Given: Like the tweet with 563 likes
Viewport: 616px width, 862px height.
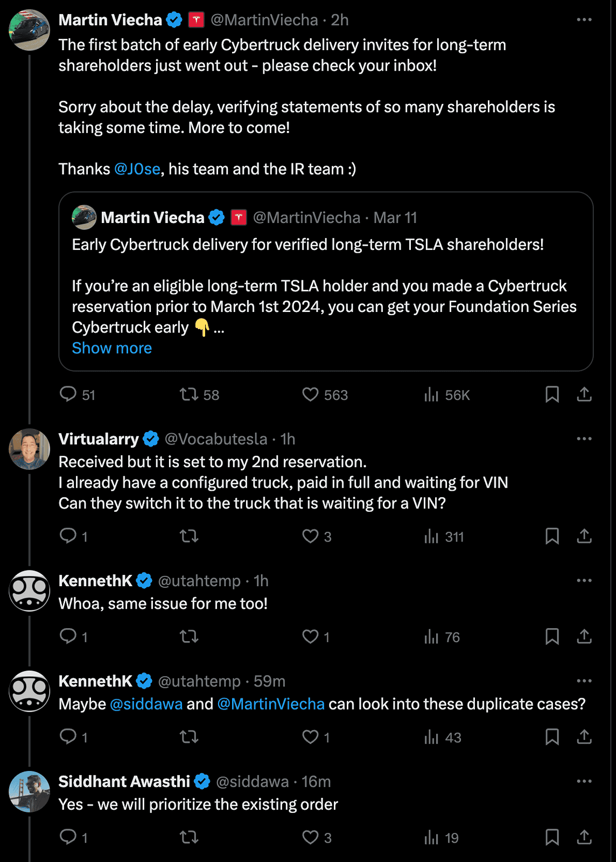Looking at the screenshot, I should coord(325,395).
